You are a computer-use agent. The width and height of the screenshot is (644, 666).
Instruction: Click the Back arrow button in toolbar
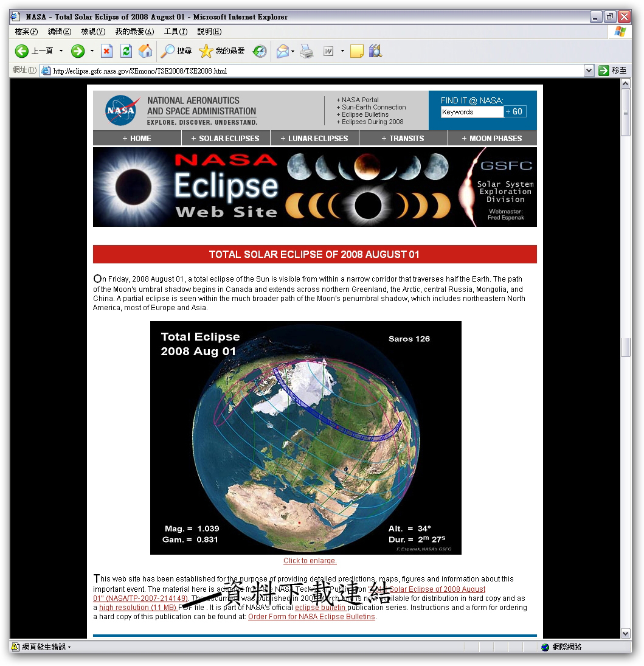tap(23, 52)
